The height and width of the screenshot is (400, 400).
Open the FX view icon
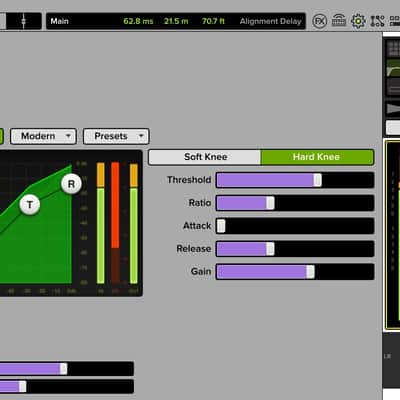click(x=319, y=21)
